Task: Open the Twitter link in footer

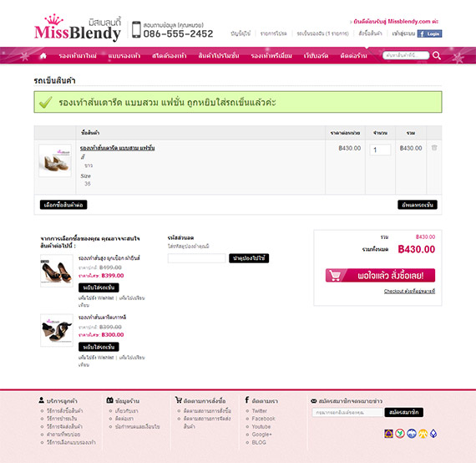Action: [x=259, y=410]
